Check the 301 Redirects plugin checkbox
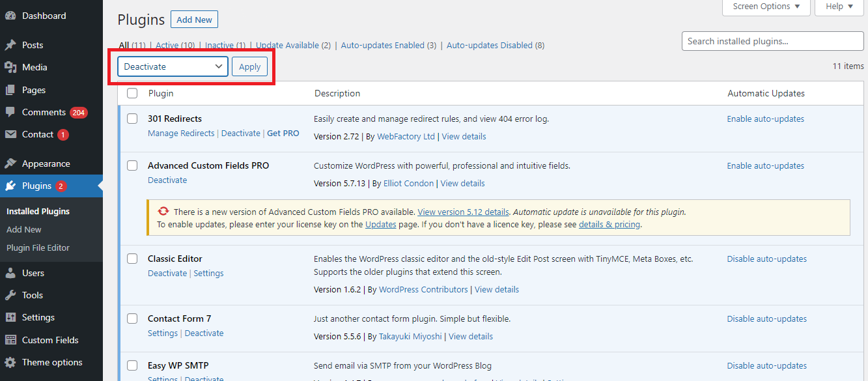Image resolution: width=868 pixels, height=381 pixels. pos(132,119)
